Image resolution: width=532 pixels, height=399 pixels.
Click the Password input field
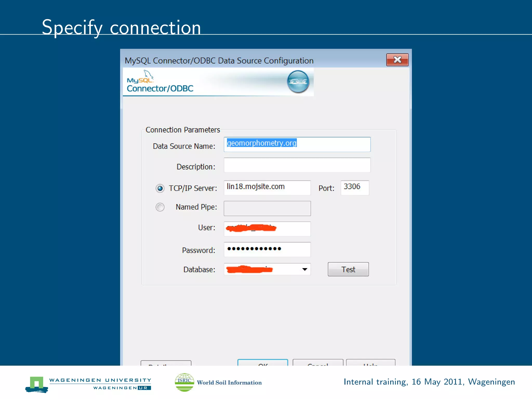point(267,249)
